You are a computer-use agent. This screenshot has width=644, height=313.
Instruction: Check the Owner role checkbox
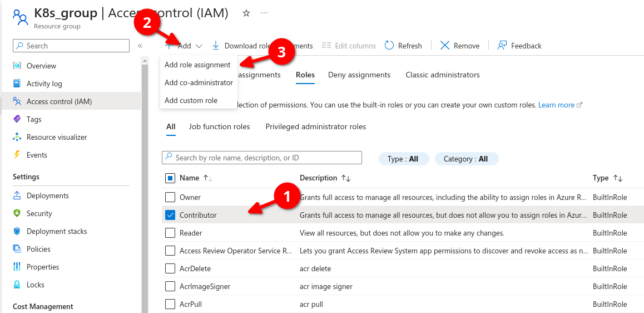170,197
